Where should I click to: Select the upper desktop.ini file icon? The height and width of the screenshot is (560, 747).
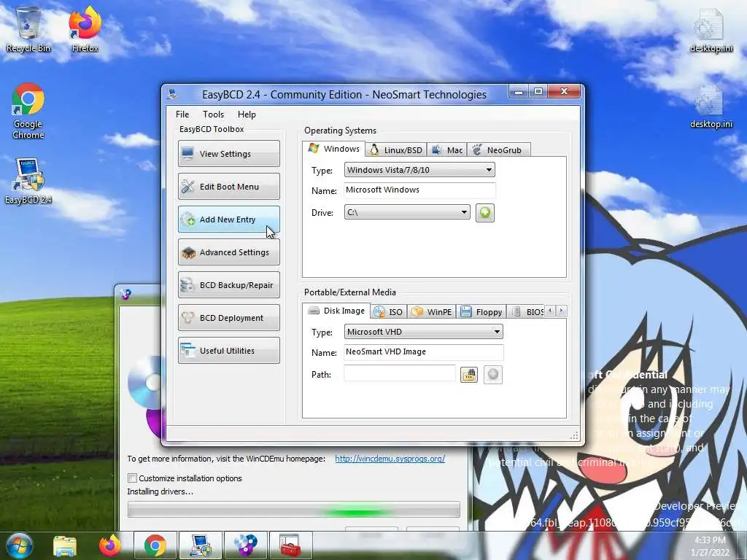click(711, 29)
